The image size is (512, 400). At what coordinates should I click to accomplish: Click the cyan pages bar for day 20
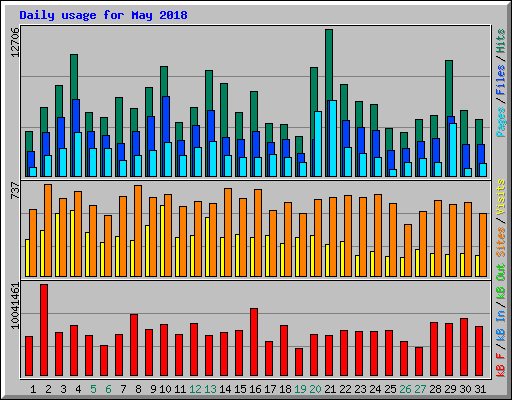click(318, 144)
